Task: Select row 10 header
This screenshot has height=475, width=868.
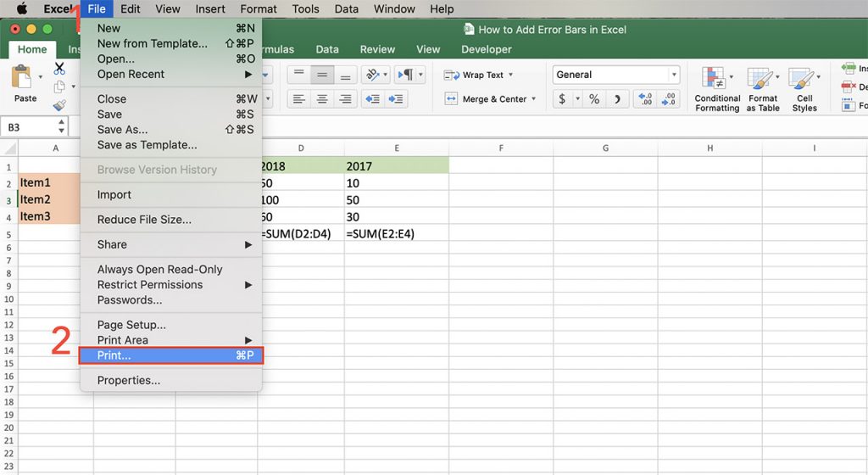Action: pyautogui.click(x=8, y=299)
